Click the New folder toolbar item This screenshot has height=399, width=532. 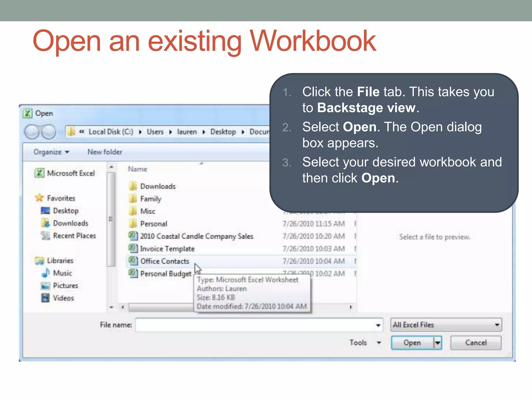coord(105,152)
